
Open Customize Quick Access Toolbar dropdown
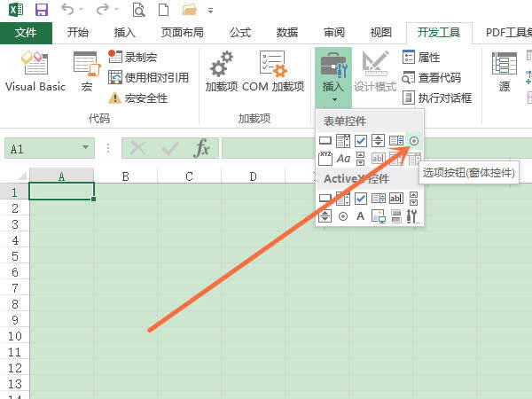click(x=211, y=11)
